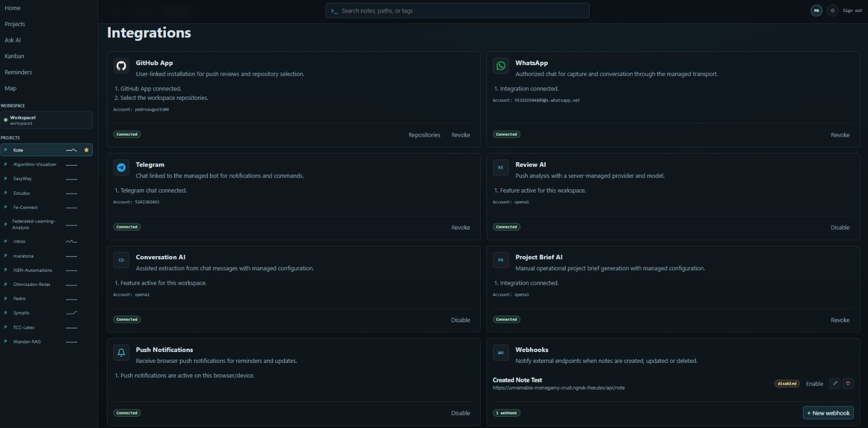Viewport: 868px width, 428px height.
Task: Open the Kanban page
Action: (x=14, y=56)
